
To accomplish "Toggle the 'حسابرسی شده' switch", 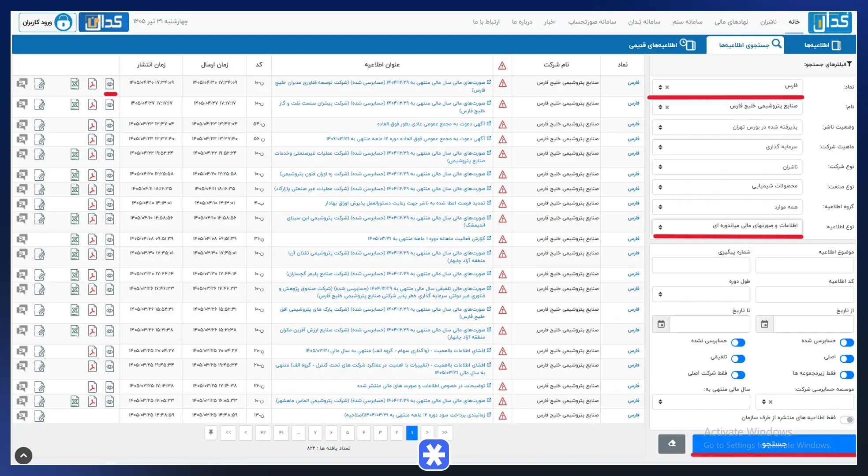I will click(847, 342).
